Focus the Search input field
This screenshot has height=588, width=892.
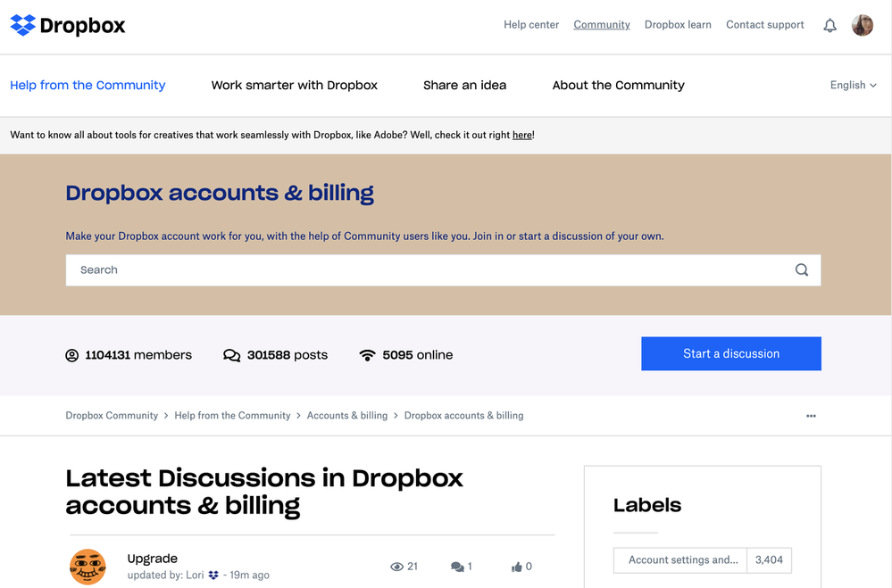point(443,269)
